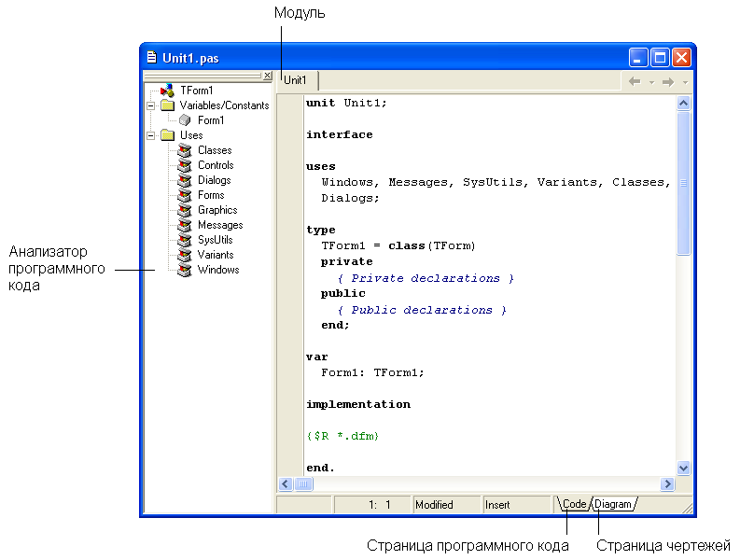The width and height of the screenshot is (740, 560).
Task: Switch to the Unit1 module tab
Action: coord(296,81)
